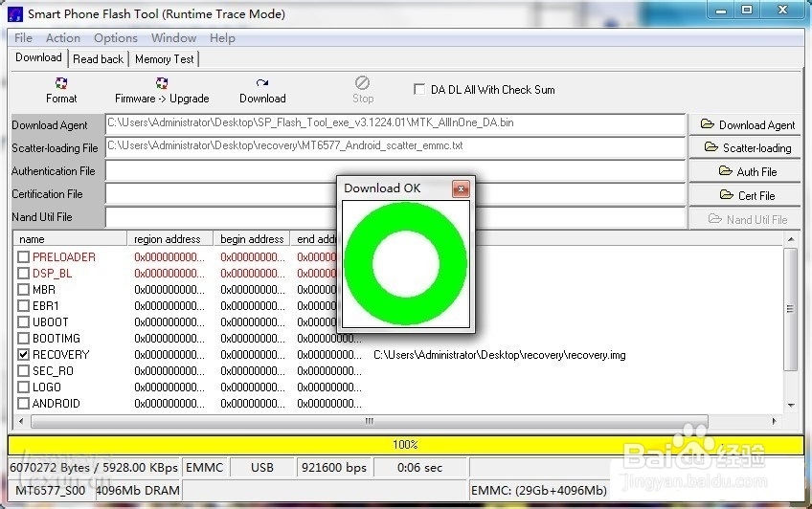Open the Smart Phone Flash Tool title icon
This screenshot has height=509, width=812.
[x=15, y=14]
